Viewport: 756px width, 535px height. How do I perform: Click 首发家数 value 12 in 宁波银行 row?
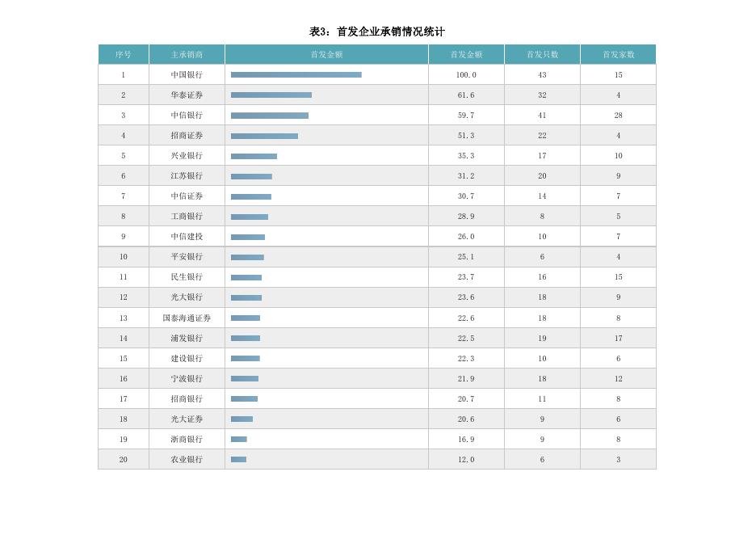point(619,379)
